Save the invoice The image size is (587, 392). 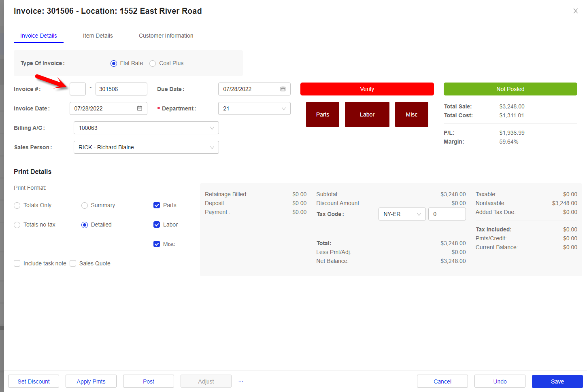[x=557, y=381]
